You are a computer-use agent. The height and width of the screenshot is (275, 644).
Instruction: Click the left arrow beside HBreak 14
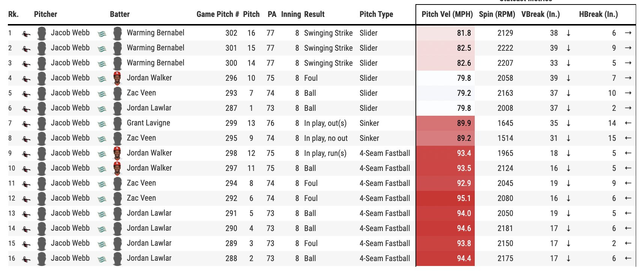tap(628, 123)
